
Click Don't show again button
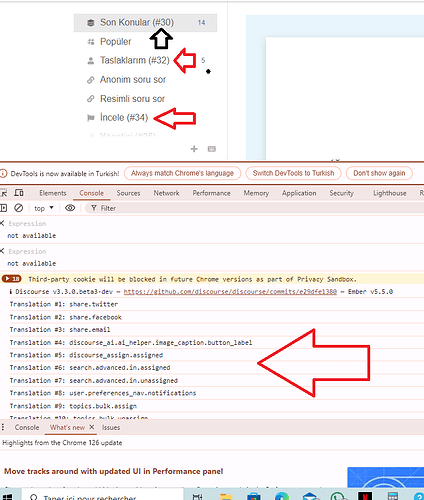click(x=379, y=173)
